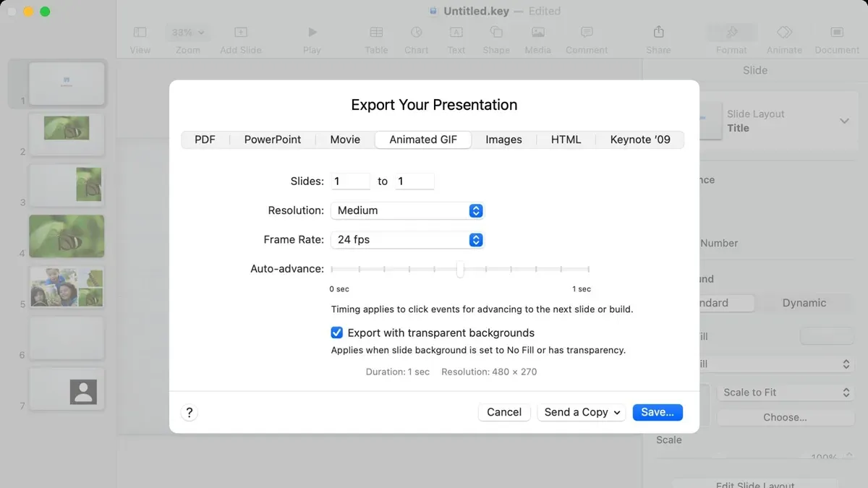Expand the Slide Layout Title chevron
The height and width of the screenshot is (488, 868).
coord(844,121)
